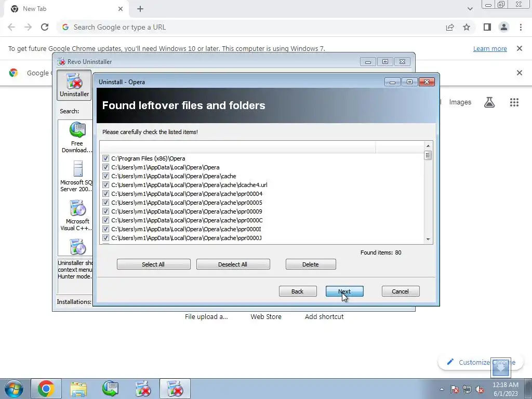Image resolution: width=532 pixels, height=399 pixels.
Task: Show hidden tray icons arrow
Action: tap(442, 389)
